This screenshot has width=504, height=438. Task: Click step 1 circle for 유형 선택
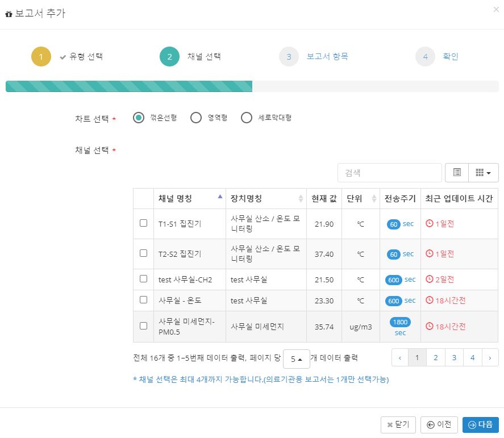pyautogui.click(x=41, y=57)
